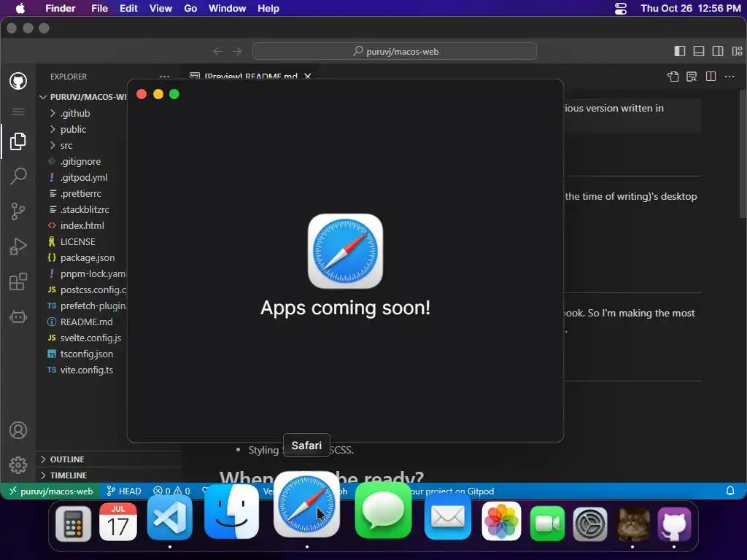This screenshot has height=560, width=747.
Task: Open the Manage gear in activity bar
Action: tap(18, 464)
